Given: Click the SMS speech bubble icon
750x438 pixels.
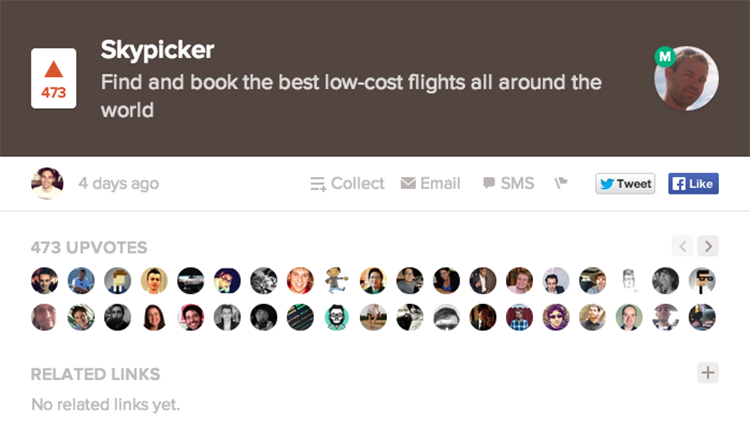Looking at the screenshot, I should (x=489, y=183).
